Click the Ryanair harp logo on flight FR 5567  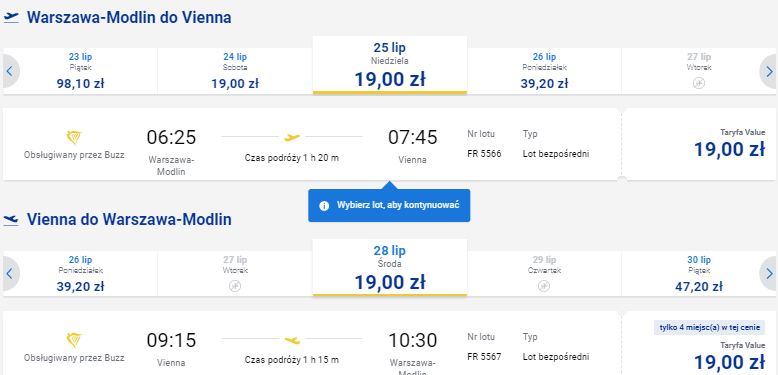coord(74,340)
